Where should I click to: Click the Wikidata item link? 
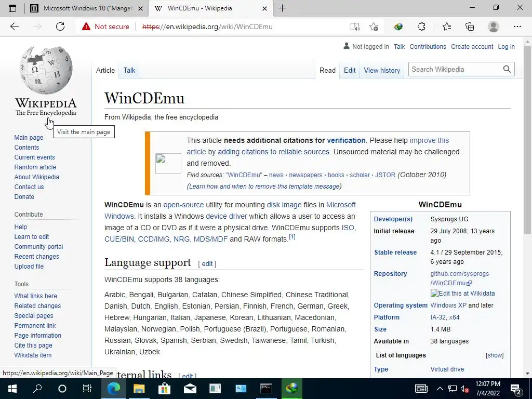point(33,355)
